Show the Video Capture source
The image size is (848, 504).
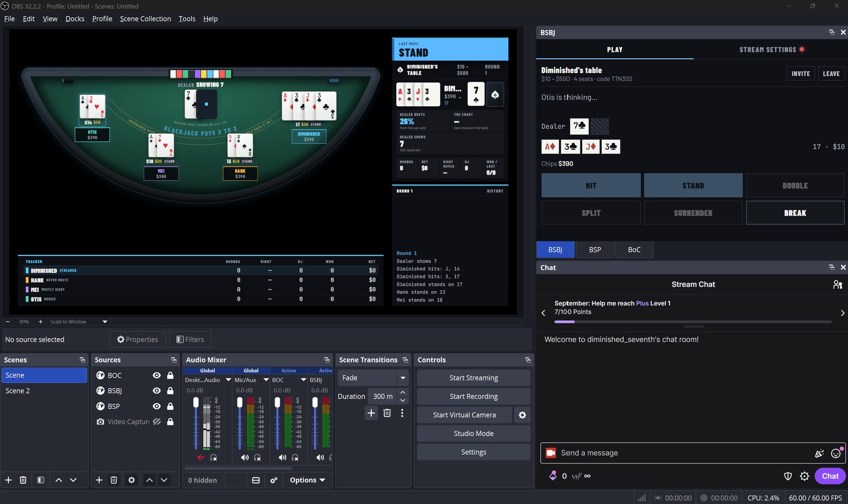157,422
